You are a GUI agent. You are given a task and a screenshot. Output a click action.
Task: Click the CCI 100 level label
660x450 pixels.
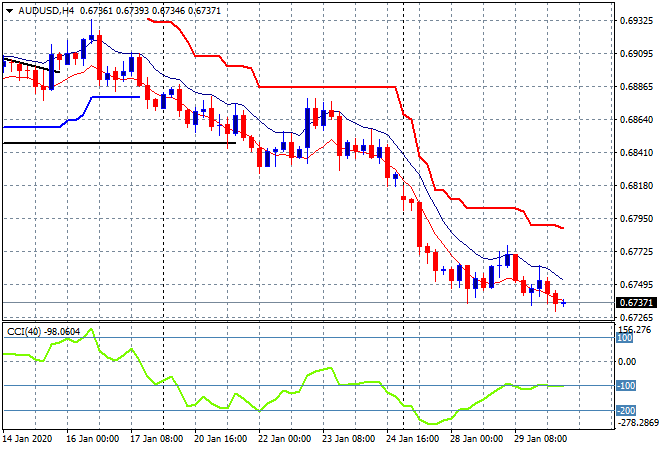tap(625, 338)
